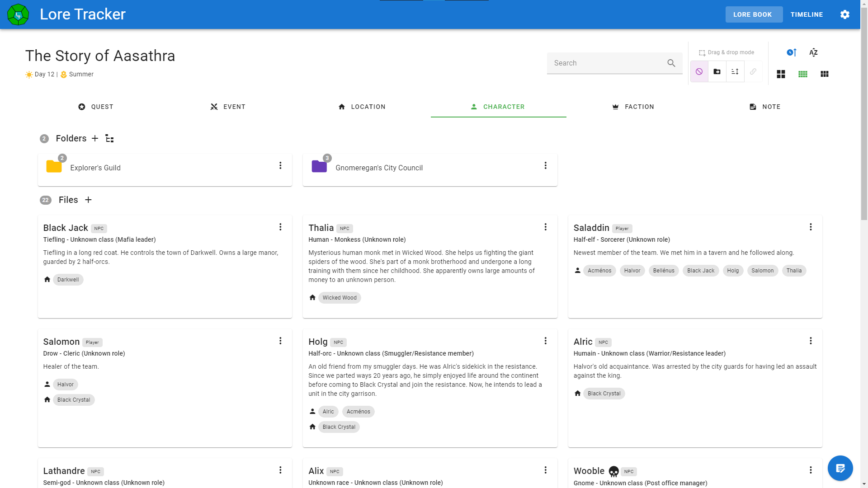This screenshot has height=488, width=868.
Task: Switch to large two-by-two grid view
Action: 781,74
